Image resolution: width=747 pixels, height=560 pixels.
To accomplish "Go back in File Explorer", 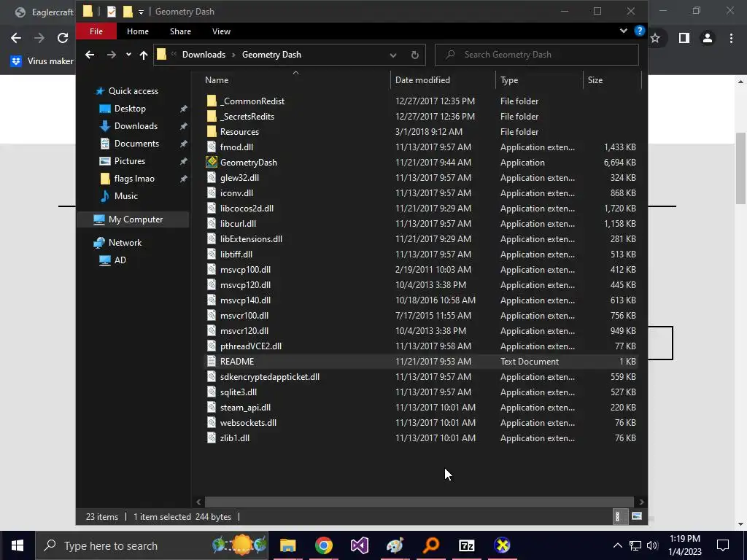I will coord(90,55).
